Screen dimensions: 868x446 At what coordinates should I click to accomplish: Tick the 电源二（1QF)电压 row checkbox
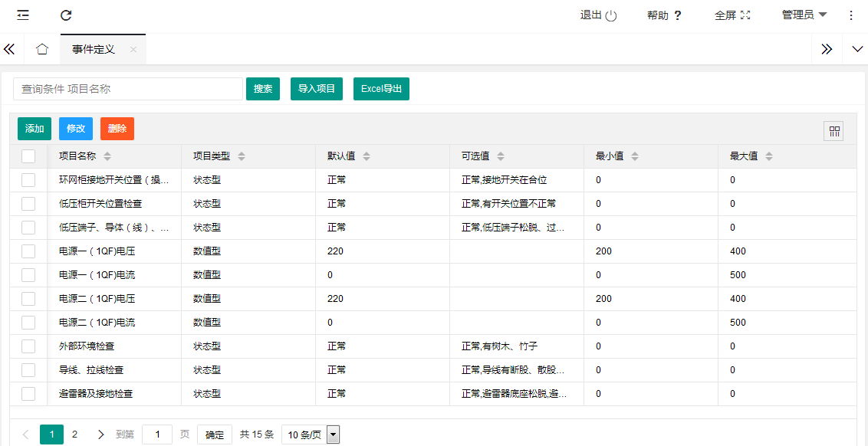click(x=28, y=299)
